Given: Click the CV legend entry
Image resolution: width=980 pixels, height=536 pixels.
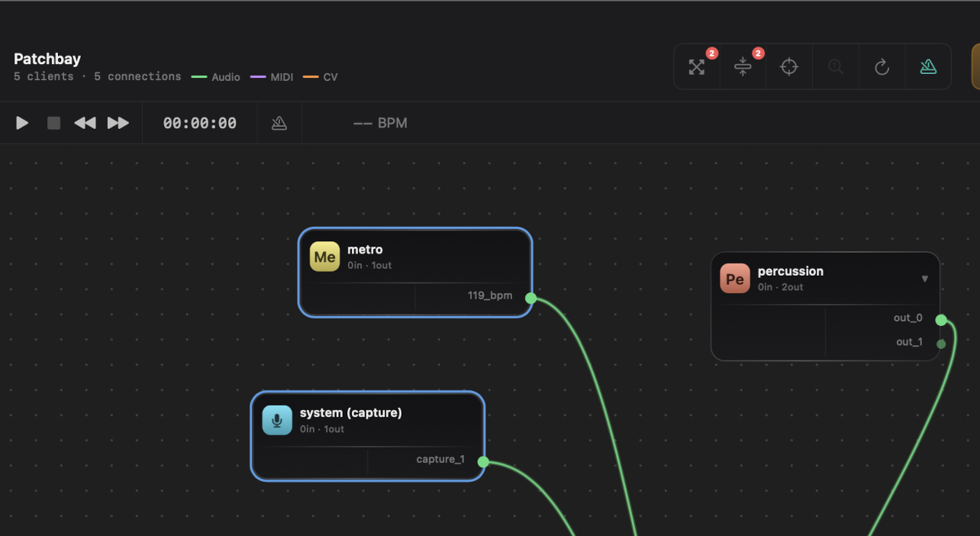Looking at the screenshot, I should point(320,76).
